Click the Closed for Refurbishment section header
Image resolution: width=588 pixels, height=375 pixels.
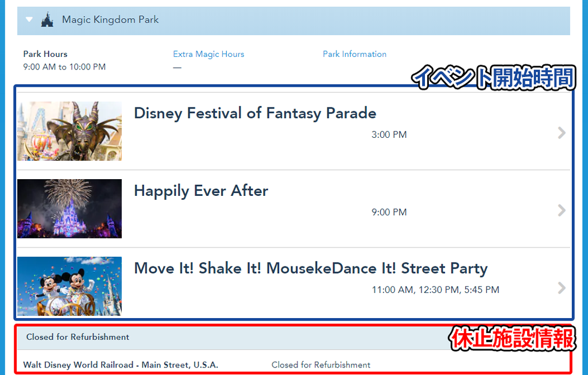click(x=78, y=337)
